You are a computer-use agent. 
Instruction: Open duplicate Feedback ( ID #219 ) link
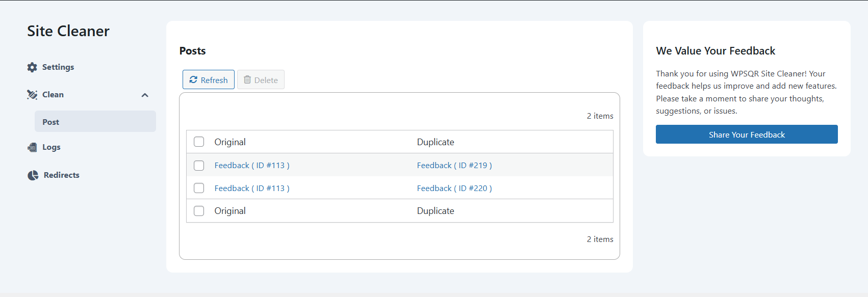[454, 166]
